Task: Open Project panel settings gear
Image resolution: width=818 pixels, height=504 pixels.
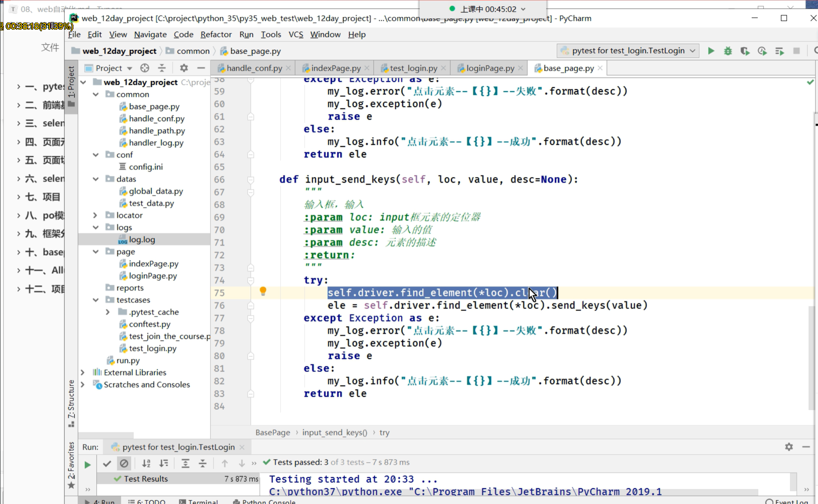Action: 184,68
